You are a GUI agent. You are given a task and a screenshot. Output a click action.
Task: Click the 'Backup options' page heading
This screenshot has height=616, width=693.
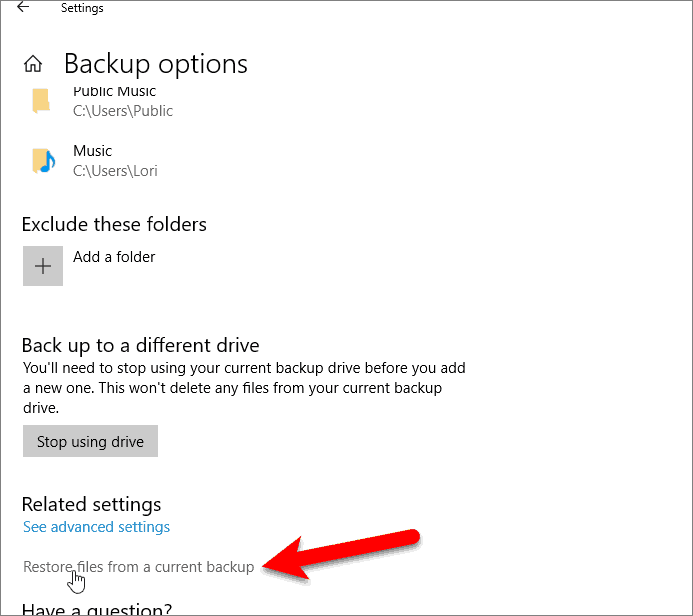[155, 64]
